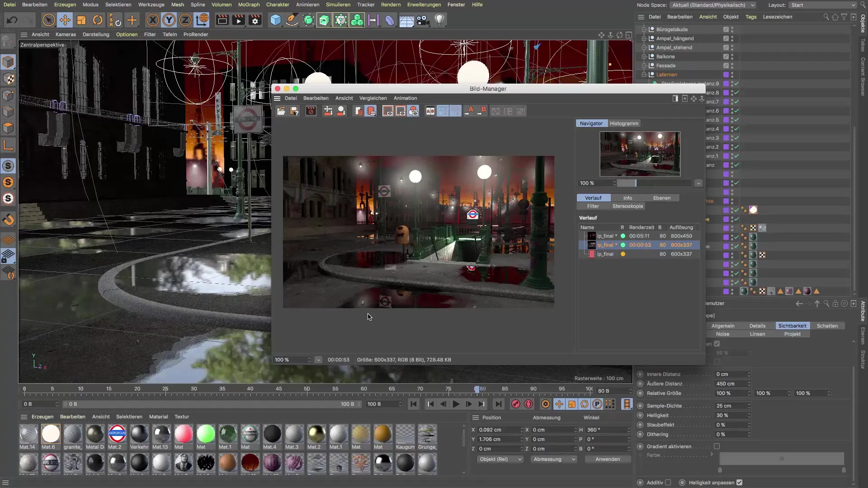Open Abmessung dropdown

point(554,459)
